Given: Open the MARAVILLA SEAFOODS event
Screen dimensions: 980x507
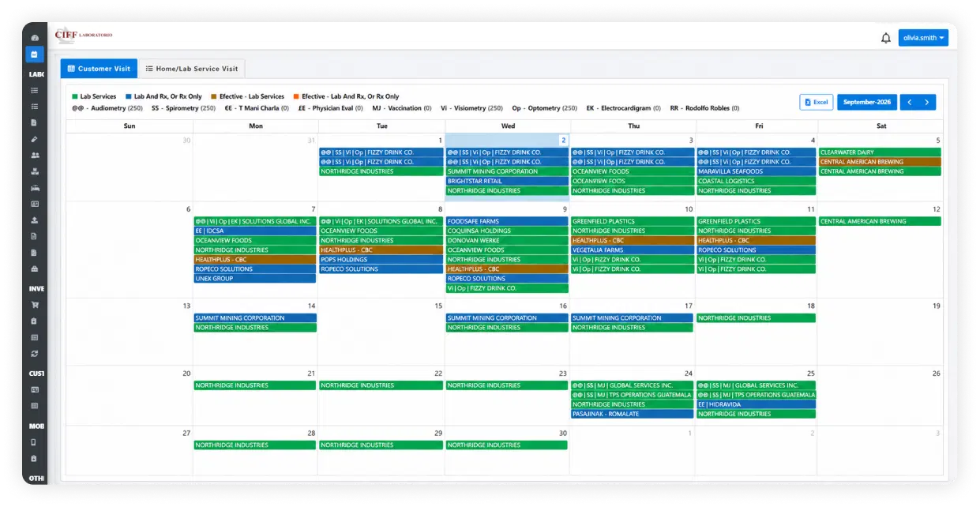Looking at the screenshot, I should [756, 171].
